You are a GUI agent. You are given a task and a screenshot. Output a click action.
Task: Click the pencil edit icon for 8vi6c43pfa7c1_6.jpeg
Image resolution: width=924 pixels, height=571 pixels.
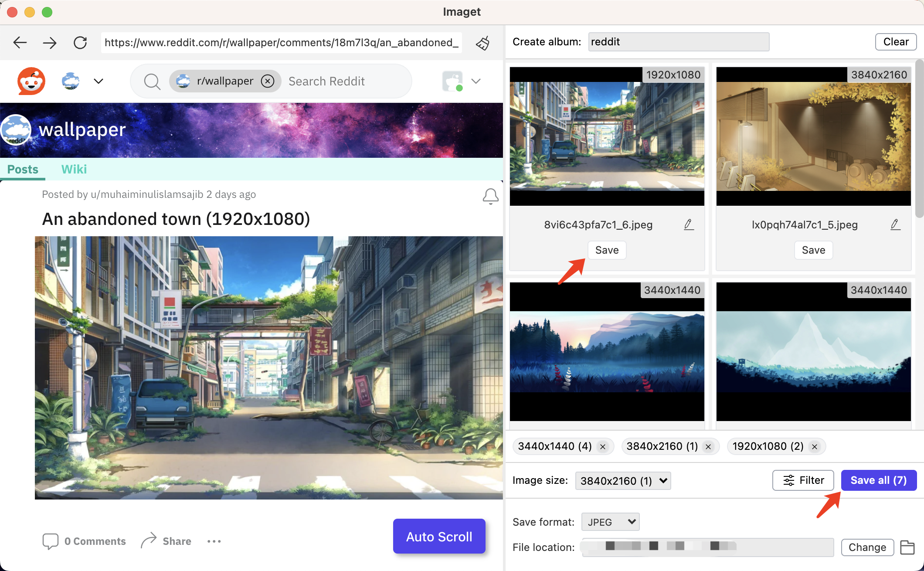click(688, 224)
